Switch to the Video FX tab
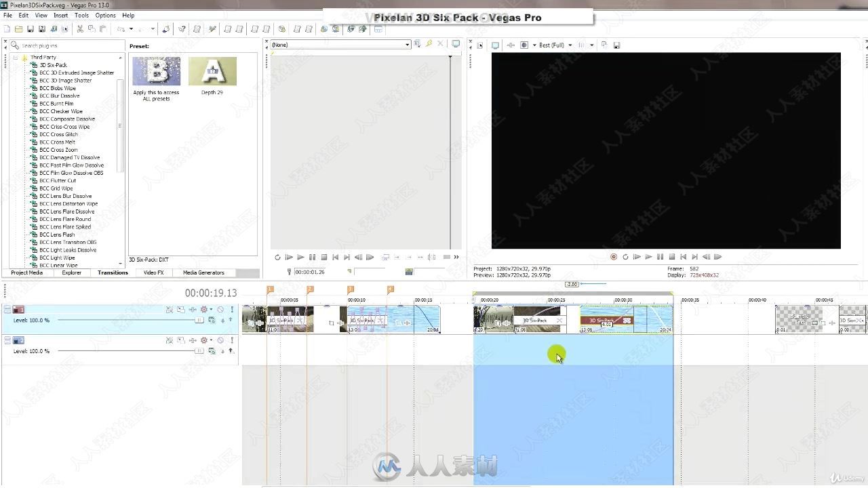Screen dimensions: 868x488 tap(153, 272)
